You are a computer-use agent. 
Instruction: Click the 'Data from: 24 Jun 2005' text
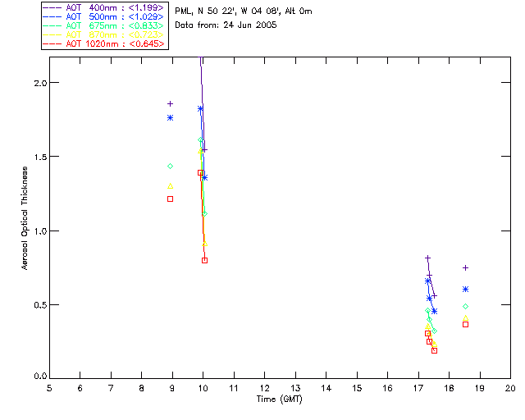pyautogui.click(x=226, y=25)
